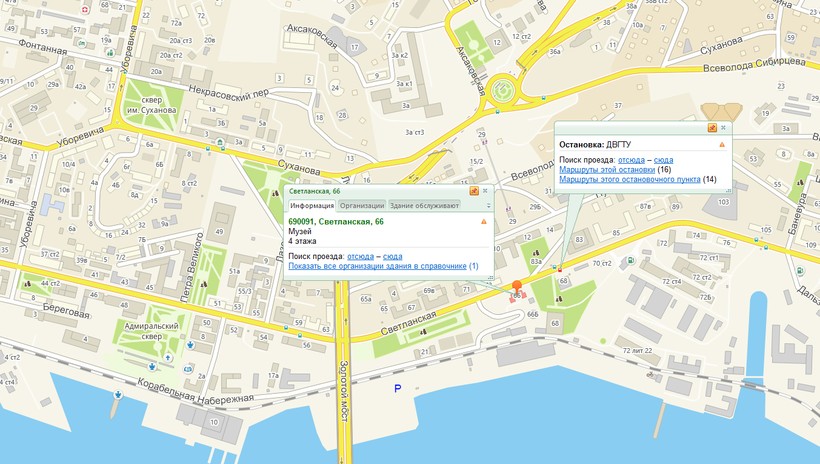Pin the ДВГТУ stop popup
Viewport: 820px width, 464px height.
pyautogui.click(x=711, y=128)
